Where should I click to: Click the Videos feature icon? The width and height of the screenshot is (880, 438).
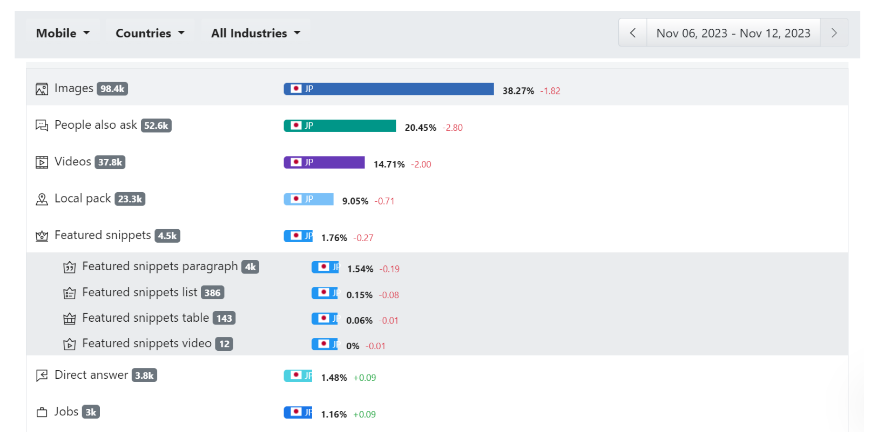pyautogui.click(x=42, y=162)
